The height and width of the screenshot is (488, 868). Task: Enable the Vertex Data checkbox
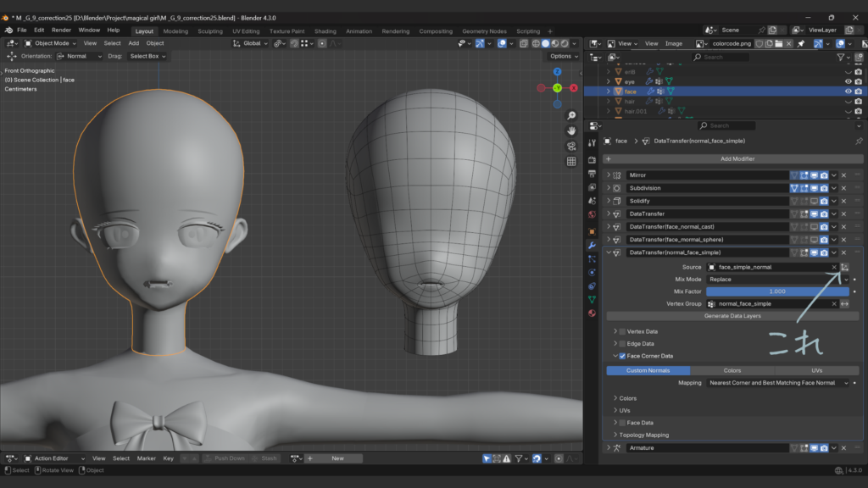[622, 331]
